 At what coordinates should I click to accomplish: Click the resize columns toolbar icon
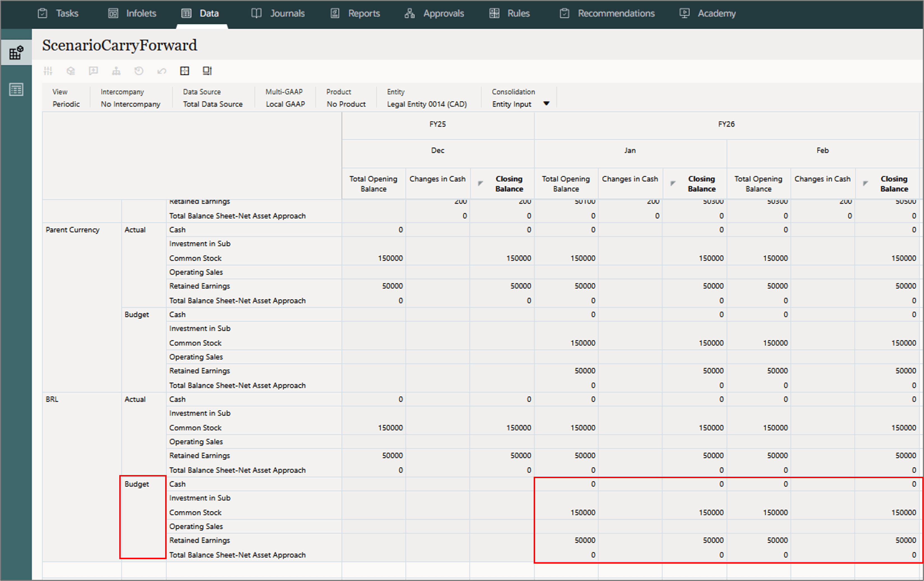pos(207,71)
